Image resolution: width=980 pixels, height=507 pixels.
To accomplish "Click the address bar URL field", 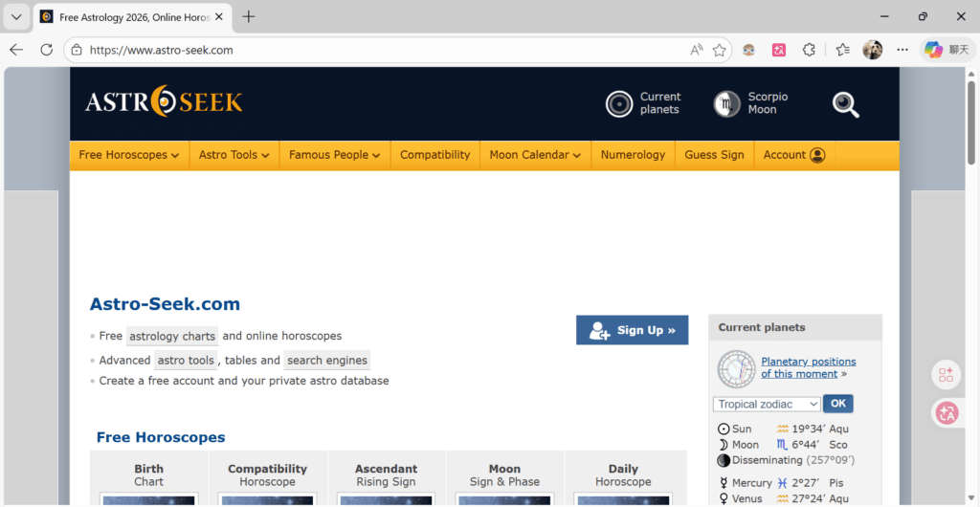I will [x=383, y=50].
